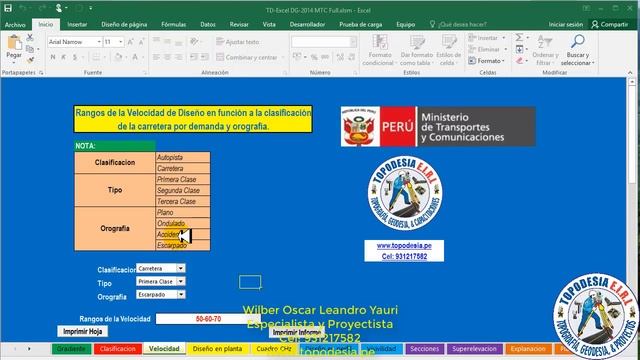The image size is (640, 360).
Task: Switch to the Desarrollador ribbon tab
Action: point(307,24)
